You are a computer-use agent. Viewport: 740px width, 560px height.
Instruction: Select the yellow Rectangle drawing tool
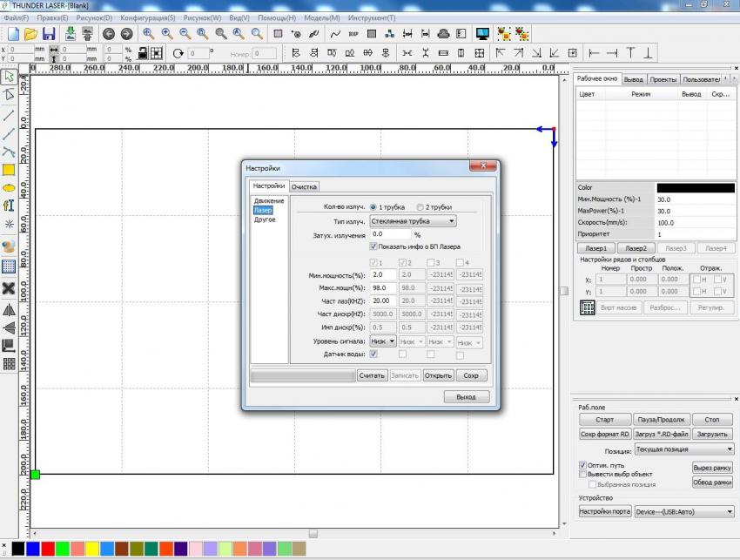click(x=9, y=170)
